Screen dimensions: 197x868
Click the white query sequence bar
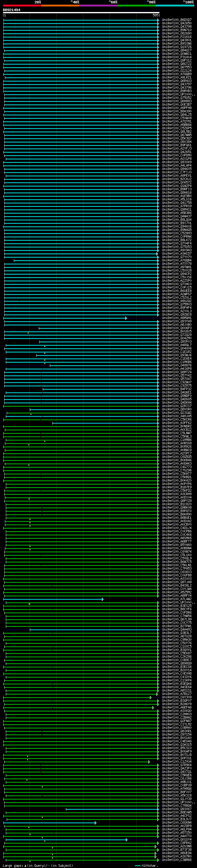tap(81, 13)
